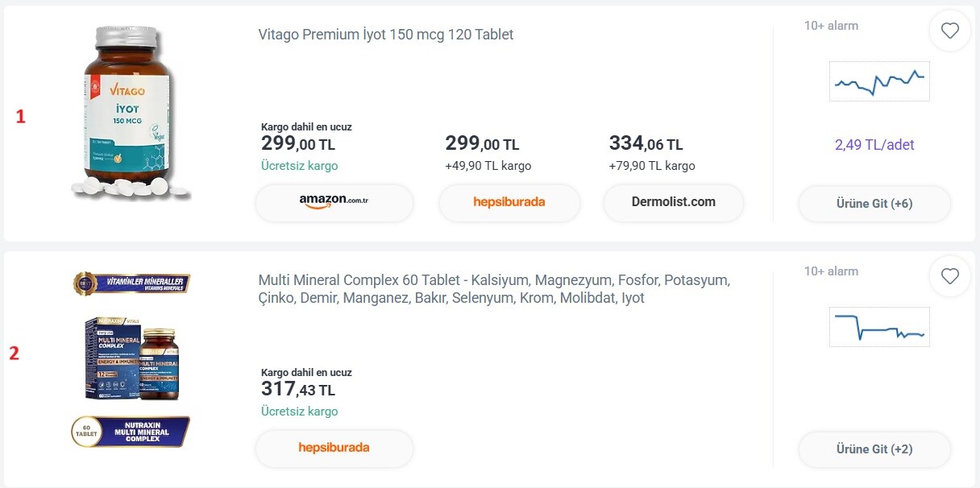Click the 2,49 TL/adet unit price
980x488 pixels.
[x=874, y=145]
